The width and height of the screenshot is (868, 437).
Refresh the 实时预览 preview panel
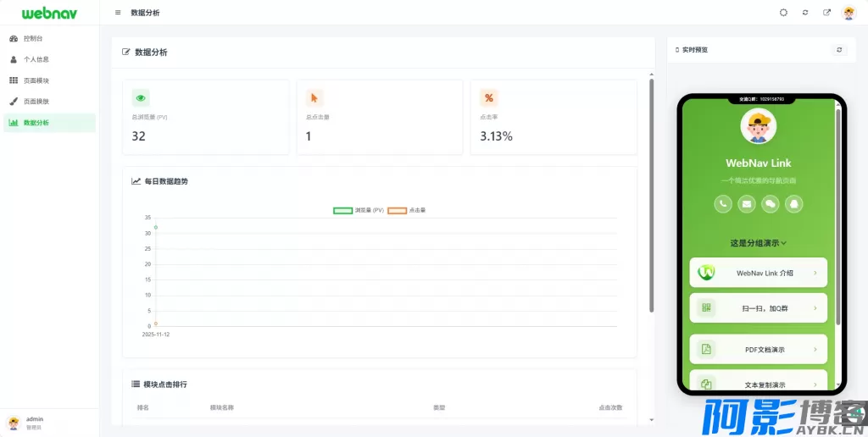839,50
